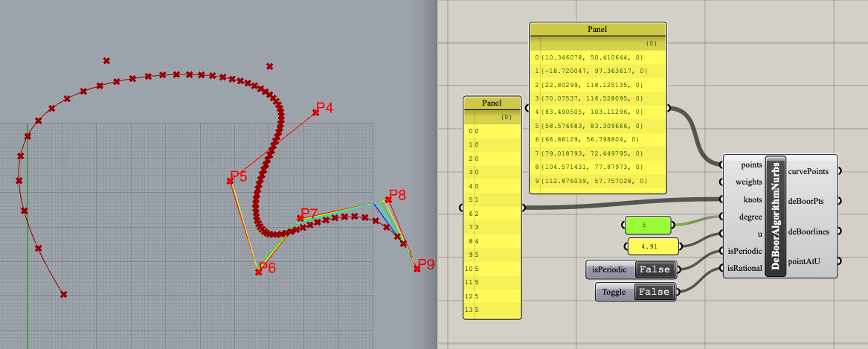The image size is (868, 349).
Task: Click knots row index 7 with value 3
Action: point(492,227)
